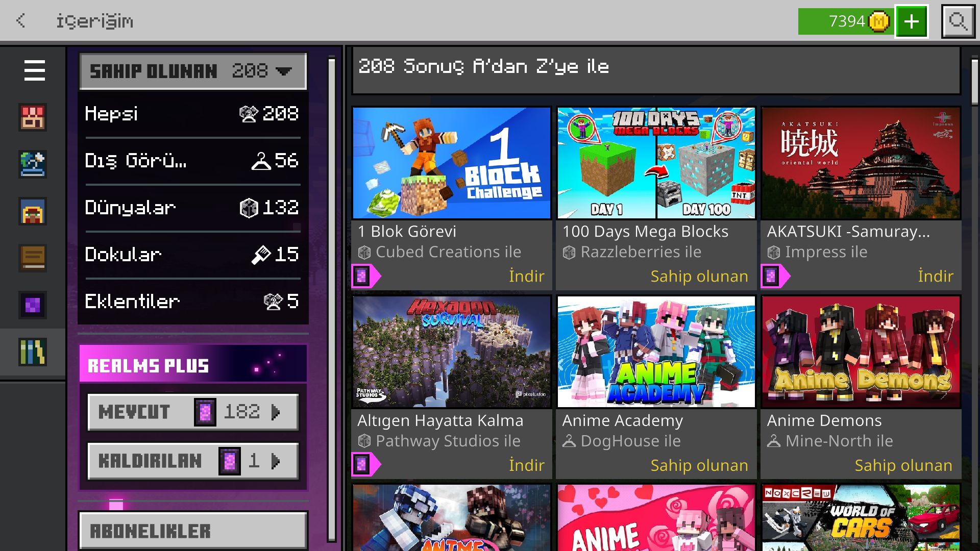Click the Impress ile creator text
Screen dimensions: 980x551
826,252
